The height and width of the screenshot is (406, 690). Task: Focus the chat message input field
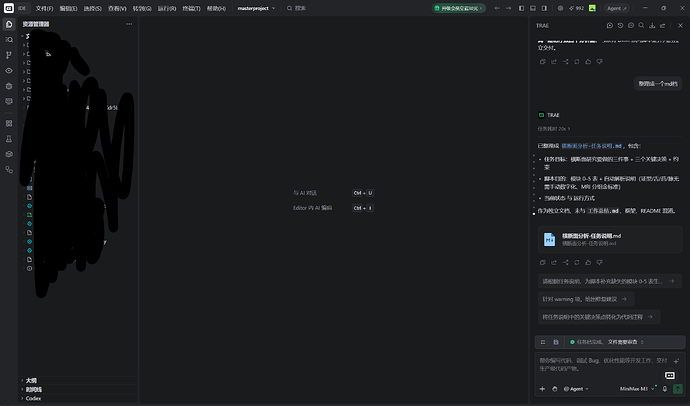(x=603, y=365)
